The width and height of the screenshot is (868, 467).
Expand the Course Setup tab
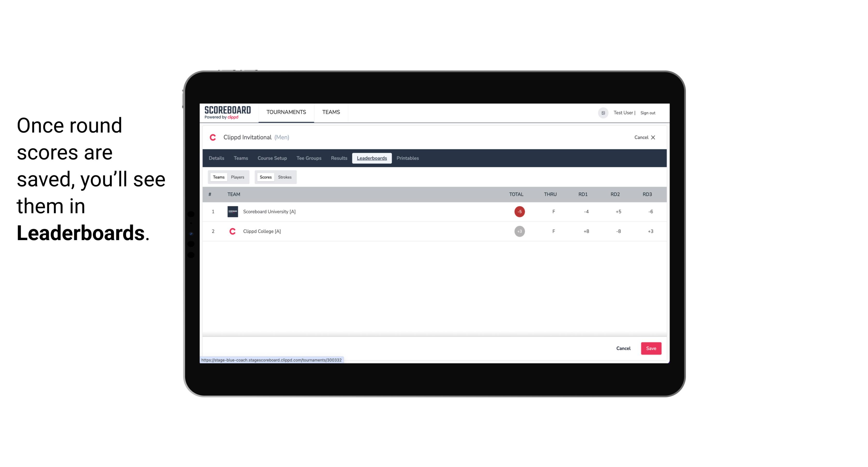coord(272,158)
